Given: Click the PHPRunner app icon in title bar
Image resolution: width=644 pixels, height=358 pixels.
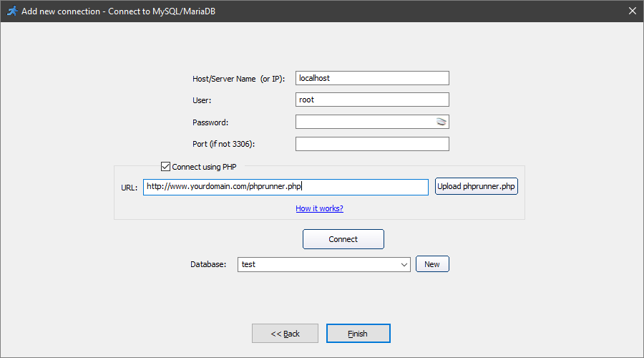Looking at the screenshot, I should pos(12,11).
